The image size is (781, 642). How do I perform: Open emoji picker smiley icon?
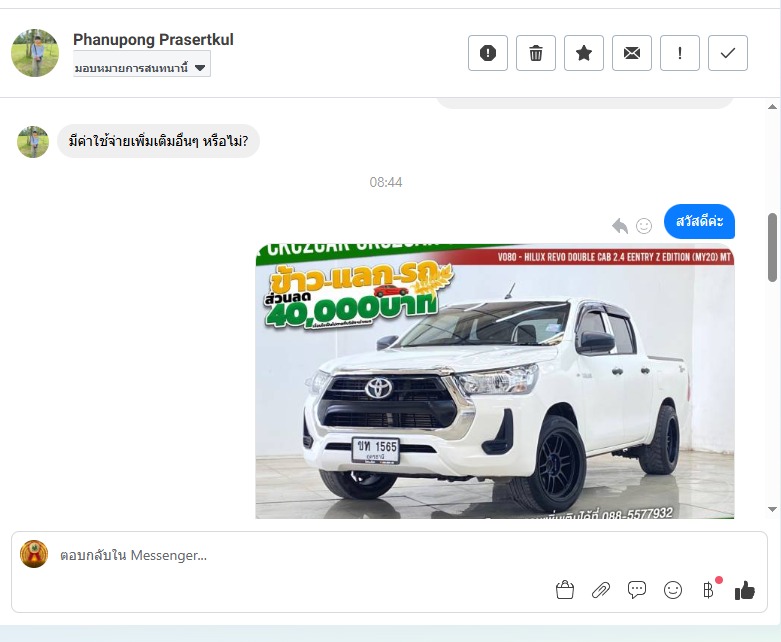(672, 590)
